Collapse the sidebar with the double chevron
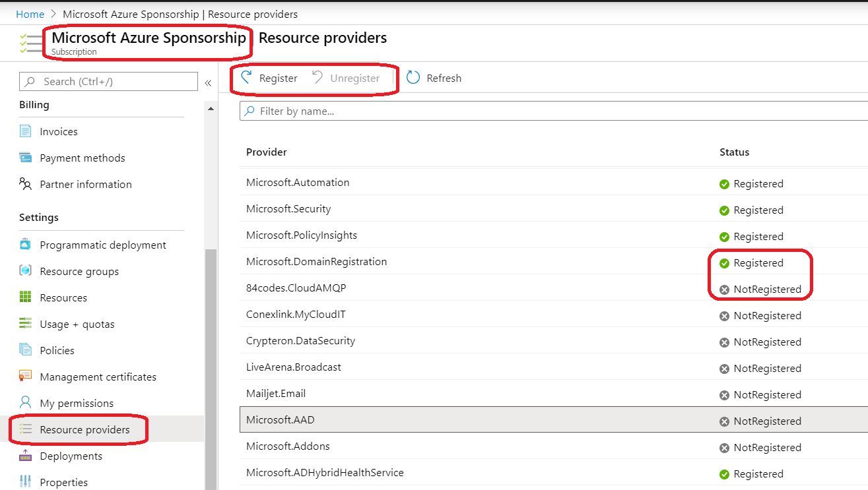Image resolution: width=868 pixels, height=490 pixels. pos(208,82)
